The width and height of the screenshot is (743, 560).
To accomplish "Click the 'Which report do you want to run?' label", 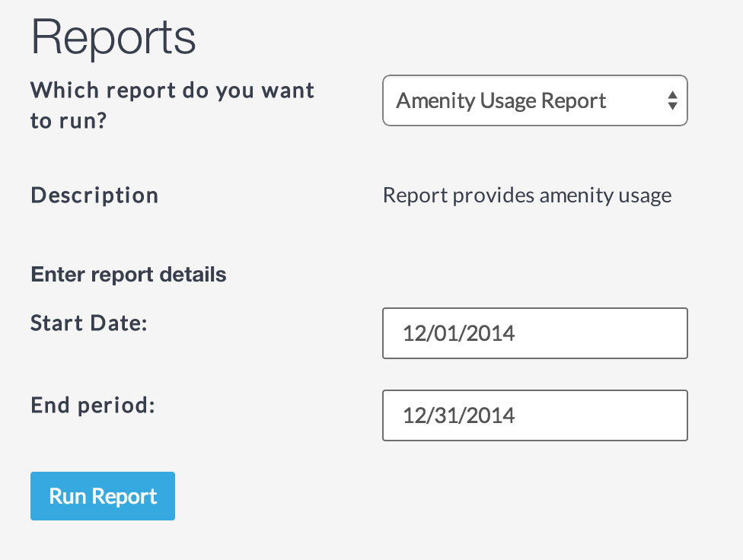I will (172, 105).
